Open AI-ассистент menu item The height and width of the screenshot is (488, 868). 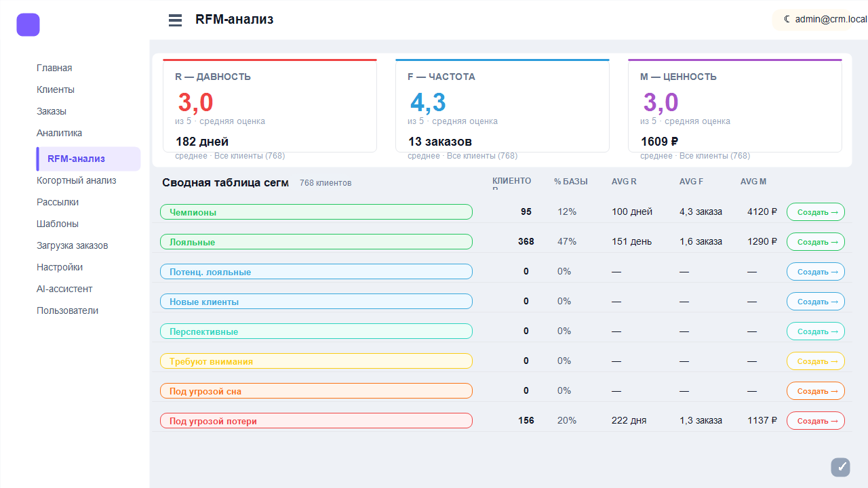coord(64,289)
